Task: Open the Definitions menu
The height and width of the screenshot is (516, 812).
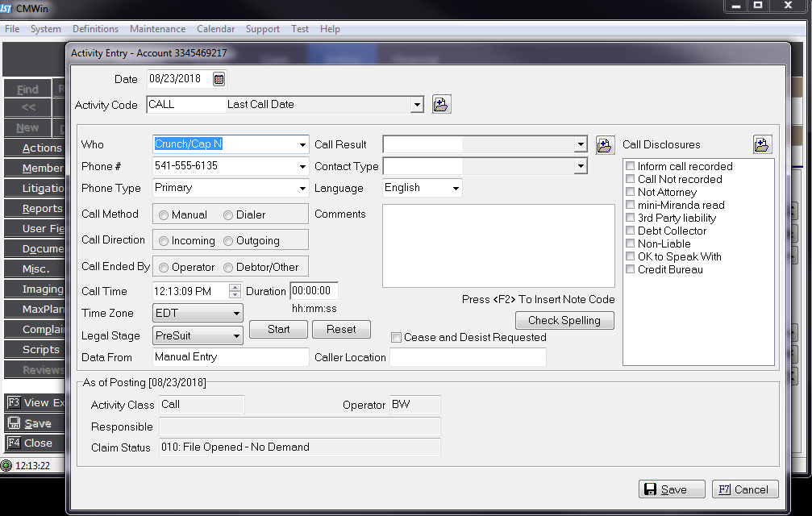Action: (95, 29)
